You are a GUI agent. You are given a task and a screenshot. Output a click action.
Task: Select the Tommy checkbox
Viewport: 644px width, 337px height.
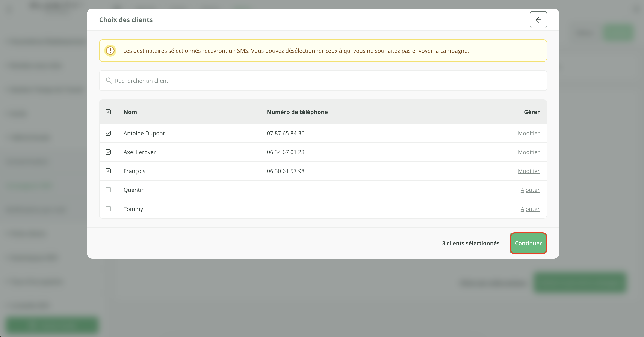pyautogui.click(x=108, y=209)
